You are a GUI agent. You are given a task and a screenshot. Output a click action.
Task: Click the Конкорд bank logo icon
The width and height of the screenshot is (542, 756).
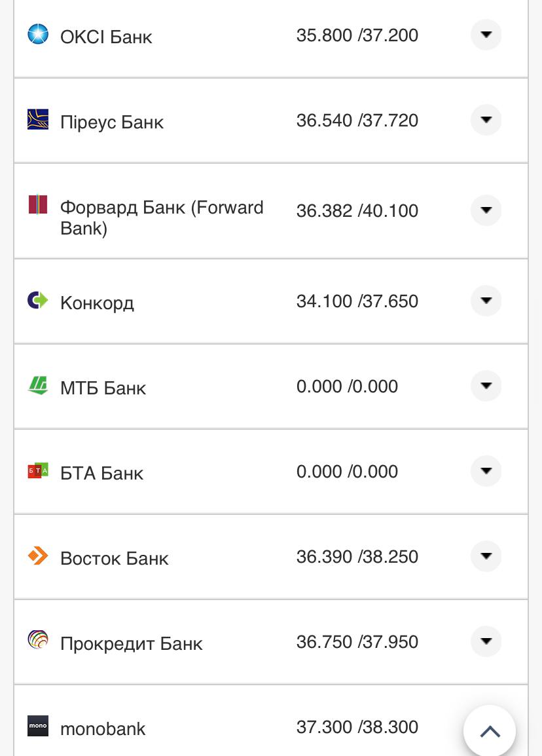[38, 300]
